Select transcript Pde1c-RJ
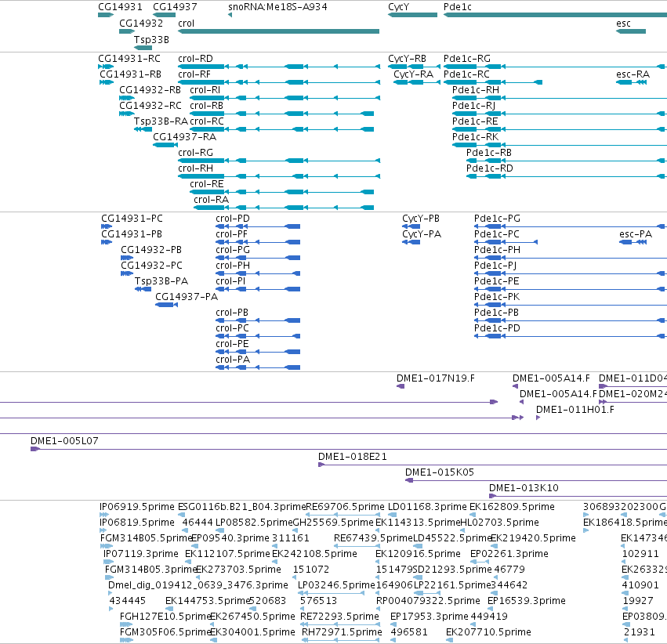The height and width of the screenshot is (644, 667). click(x=560, y=114)
